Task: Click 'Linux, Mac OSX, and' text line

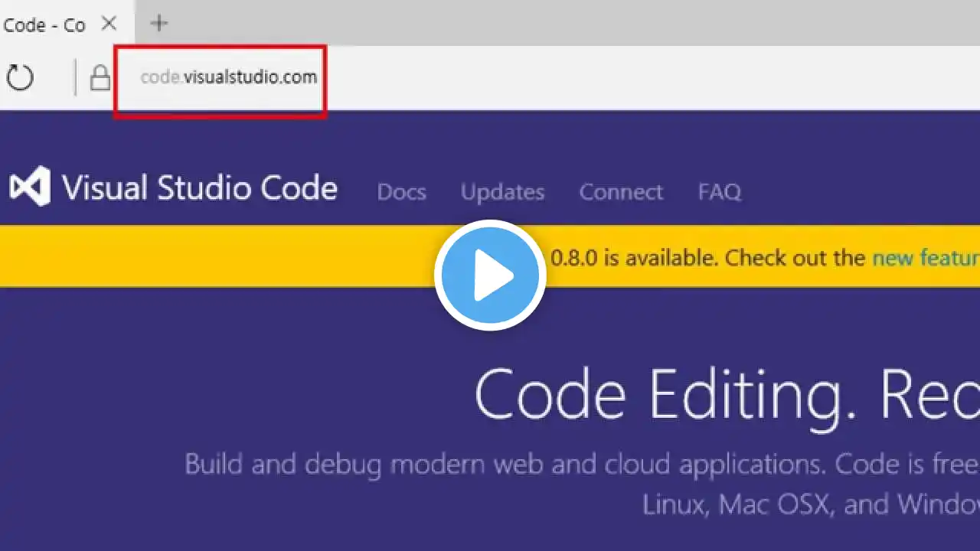Action: [765, 504]
